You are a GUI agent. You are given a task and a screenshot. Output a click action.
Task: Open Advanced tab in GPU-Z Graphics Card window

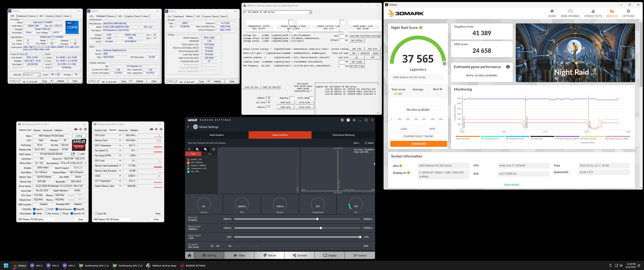point(47,130)
